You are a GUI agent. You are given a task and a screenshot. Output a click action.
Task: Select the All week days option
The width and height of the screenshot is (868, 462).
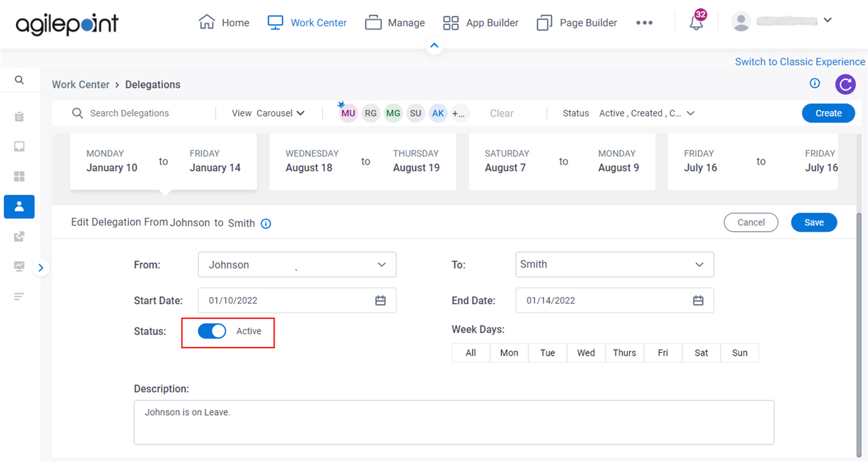pyautogui.click(x=471, y=352)
